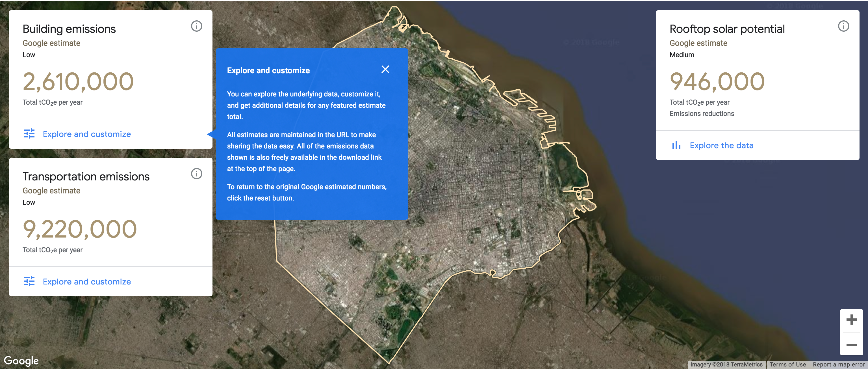Select the sliders icon beside Transportation emissions Explore
868x371 pixels.
30,282
